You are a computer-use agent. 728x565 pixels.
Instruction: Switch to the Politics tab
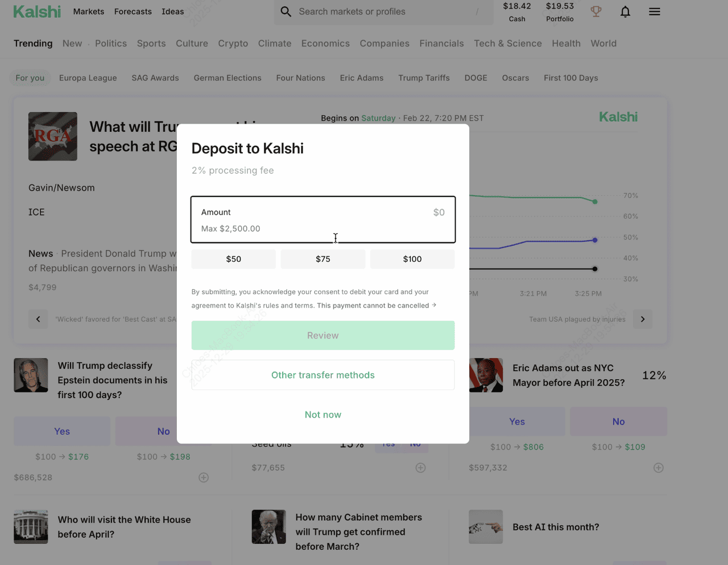pyautogui.click(x=111, y=43)
